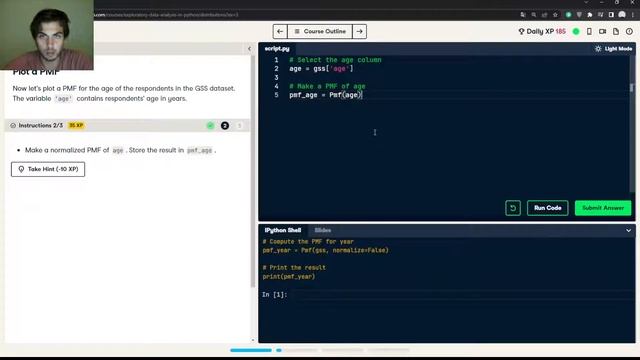This screenshot has height=360, width=640.
Task: Click Submit Answer
Action: click(x=603, y=208)
